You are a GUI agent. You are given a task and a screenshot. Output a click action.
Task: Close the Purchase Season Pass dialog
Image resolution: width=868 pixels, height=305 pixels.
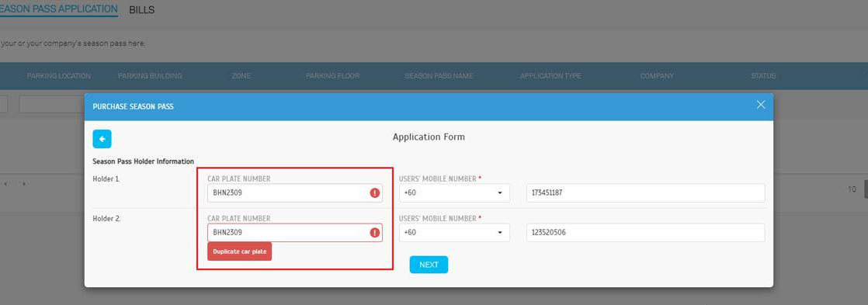[761, 105]
